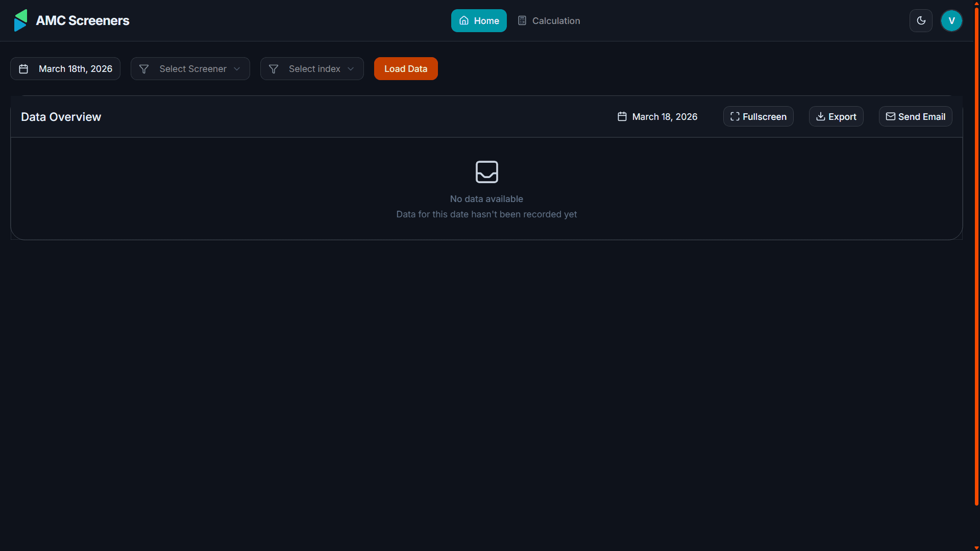Viewport: 980px width, 551px height.
Task: Click the AMC Screeners title text
Action: (x=83, y=20)
